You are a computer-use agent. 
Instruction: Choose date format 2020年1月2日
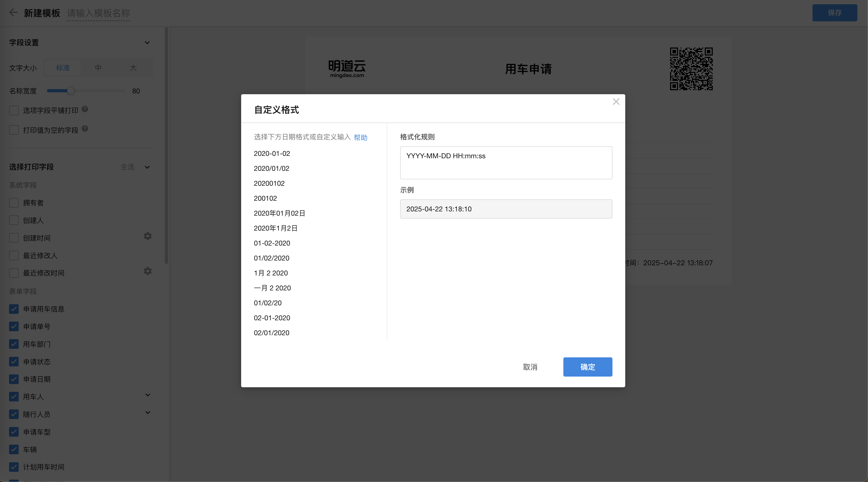click(276, 228)
